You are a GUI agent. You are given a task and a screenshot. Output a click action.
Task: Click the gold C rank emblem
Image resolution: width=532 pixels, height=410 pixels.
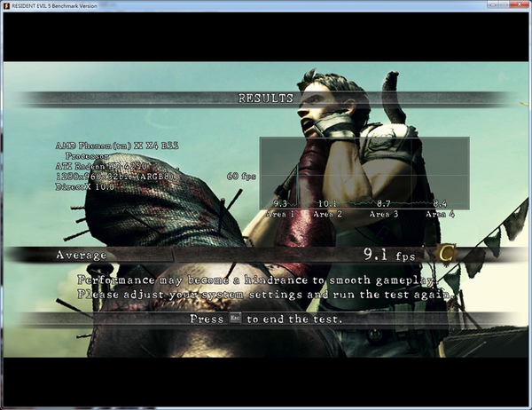click(x=445, y=254)
